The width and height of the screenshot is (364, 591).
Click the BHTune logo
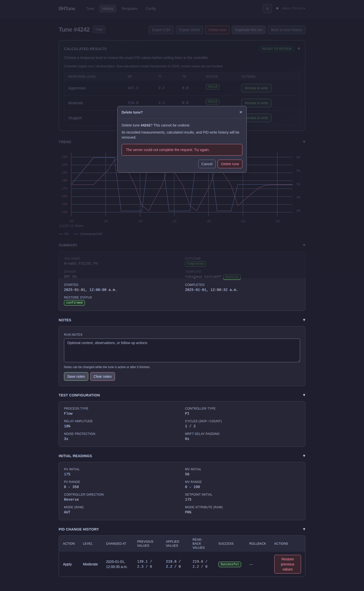(x=67, y=9)
